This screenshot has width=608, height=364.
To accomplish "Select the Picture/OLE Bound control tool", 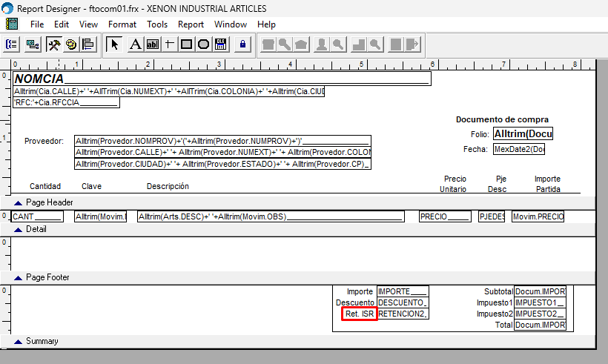I will [221, 44].
